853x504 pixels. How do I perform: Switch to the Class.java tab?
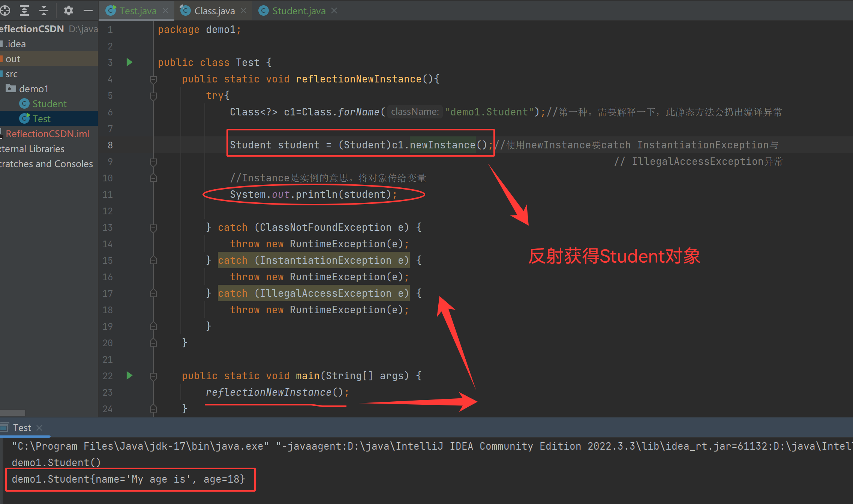coord(214,11)
